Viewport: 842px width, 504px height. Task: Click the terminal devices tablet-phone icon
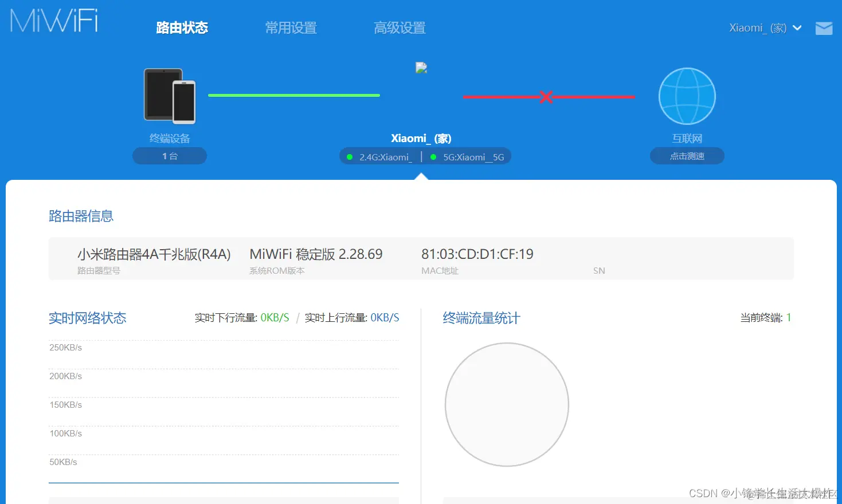pos(170,96)
